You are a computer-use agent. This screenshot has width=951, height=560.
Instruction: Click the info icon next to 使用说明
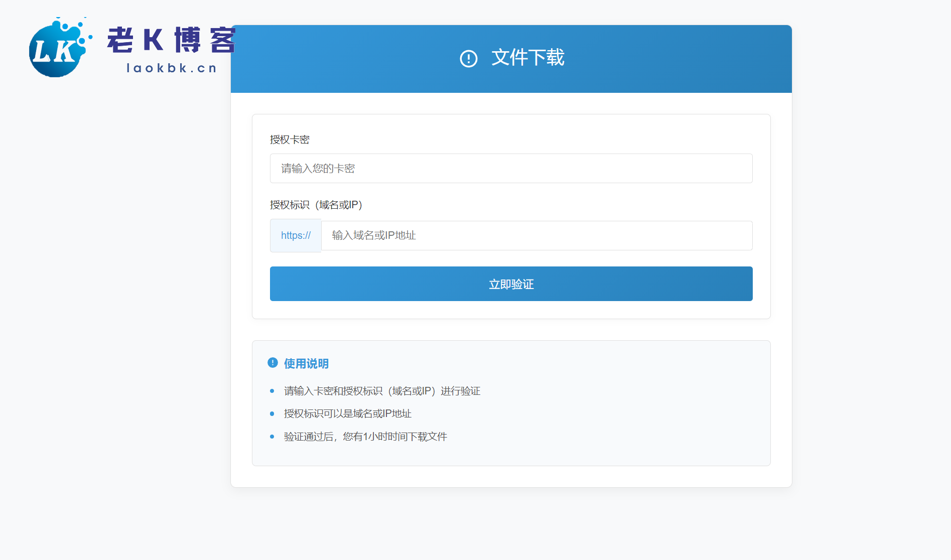click(273, 363)
